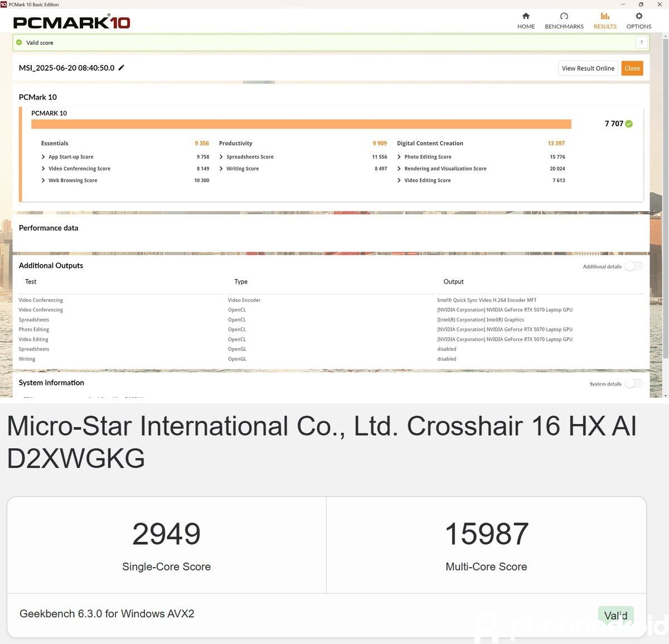Screen dimensions: 669x644
Task: Expand the Video Editing Score row
Action: pos(399,180)
